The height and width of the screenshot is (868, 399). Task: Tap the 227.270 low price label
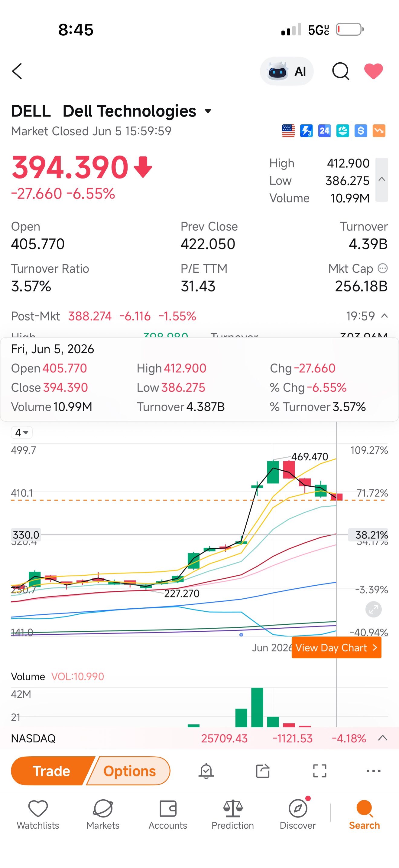182,593
